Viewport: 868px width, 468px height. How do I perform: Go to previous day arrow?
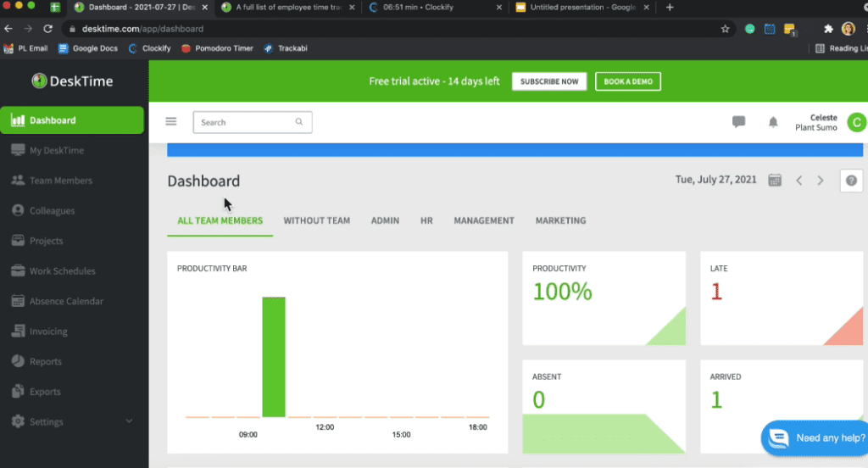click(798, 180)
